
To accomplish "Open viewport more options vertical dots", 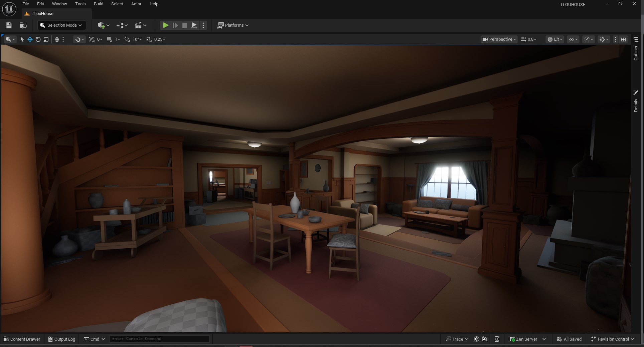I will (x=615, y=39).
